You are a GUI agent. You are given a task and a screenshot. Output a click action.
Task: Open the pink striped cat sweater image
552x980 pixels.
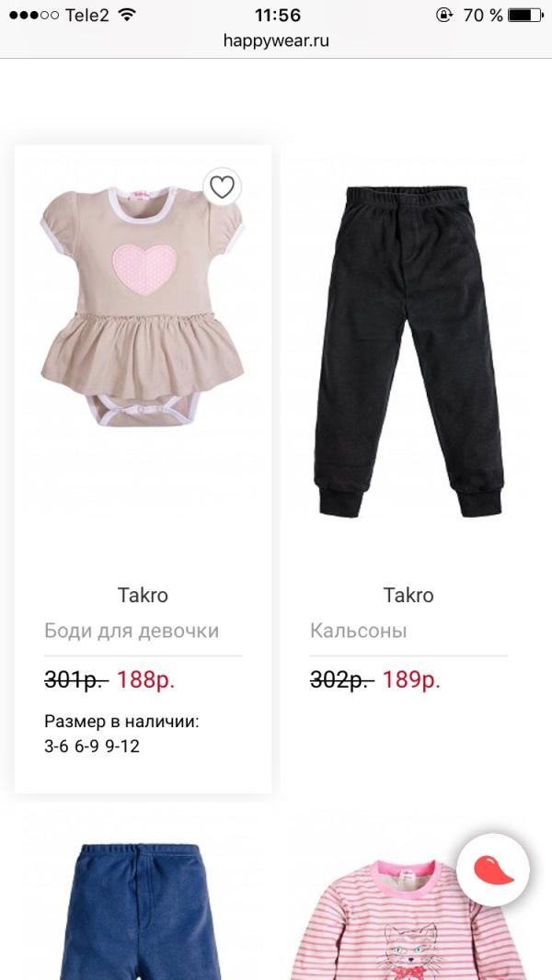pos(409,919)
